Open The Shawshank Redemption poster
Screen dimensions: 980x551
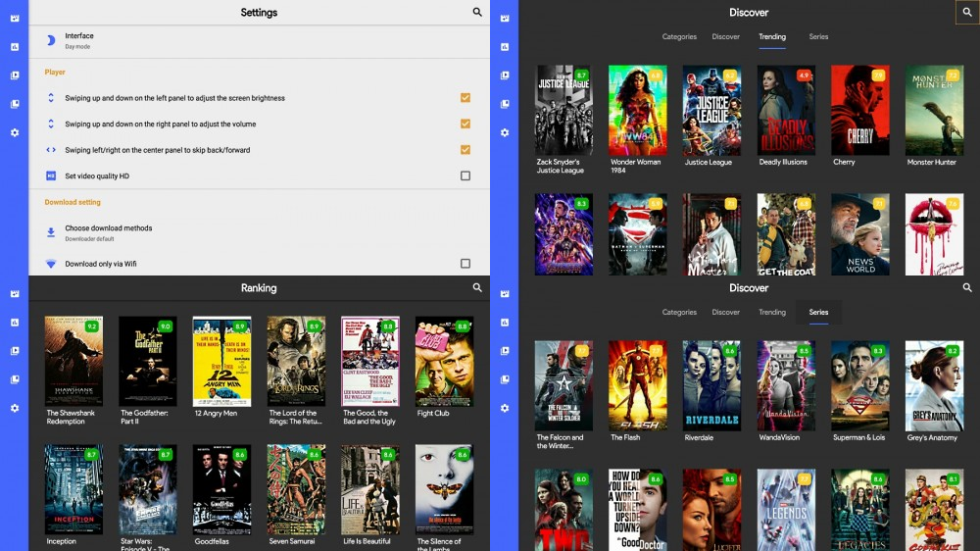(73, 361)
